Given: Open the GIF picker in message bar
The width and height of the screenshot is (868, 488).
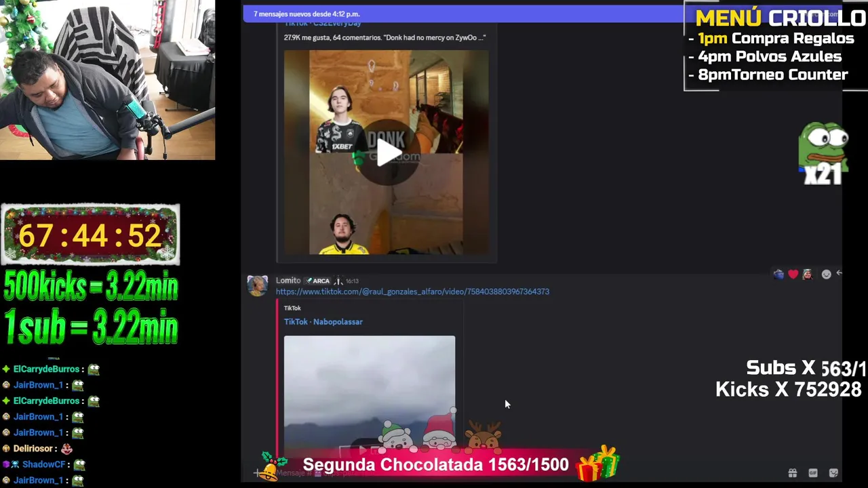Looking at the screenshot, I should 813,473.
